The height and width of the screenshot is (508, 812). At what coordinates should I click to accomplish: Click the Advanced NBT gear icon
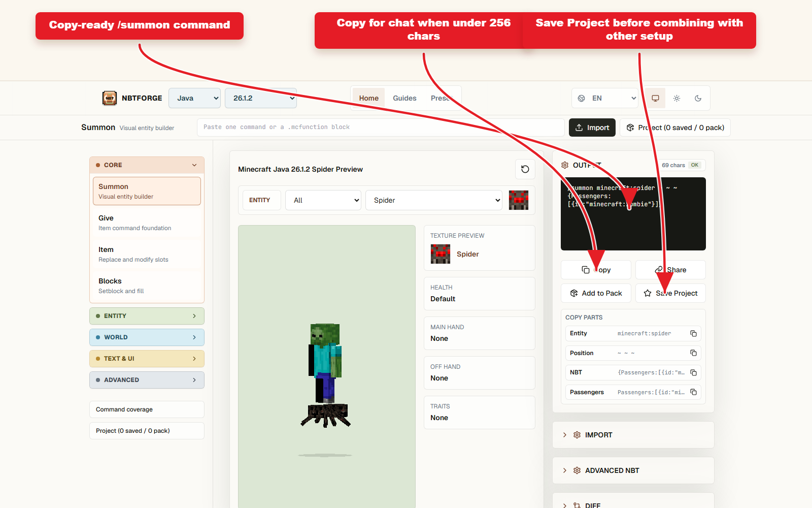coord(577,470)
